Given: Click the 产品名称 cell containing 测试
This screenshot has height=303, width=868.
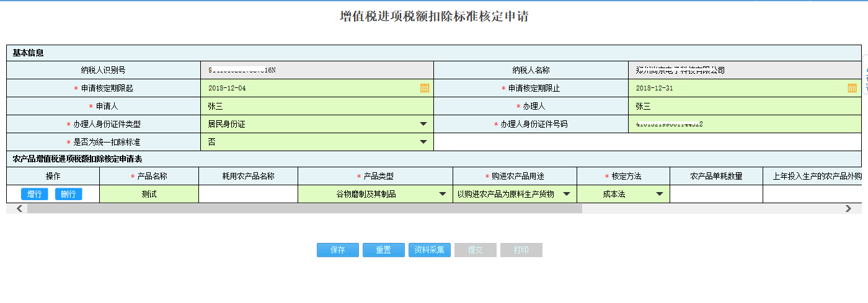Looking at the screenshot, I should (149, 194).
